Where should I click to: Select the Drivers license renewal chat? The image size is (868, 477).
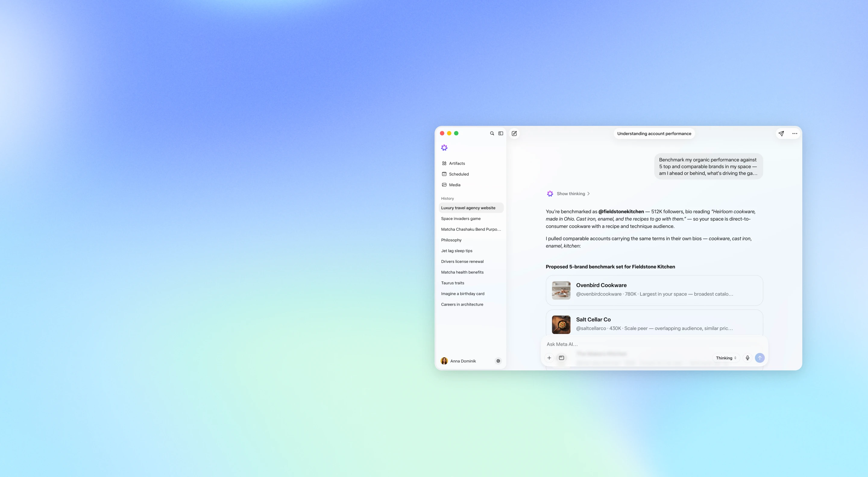pos(471,262)
